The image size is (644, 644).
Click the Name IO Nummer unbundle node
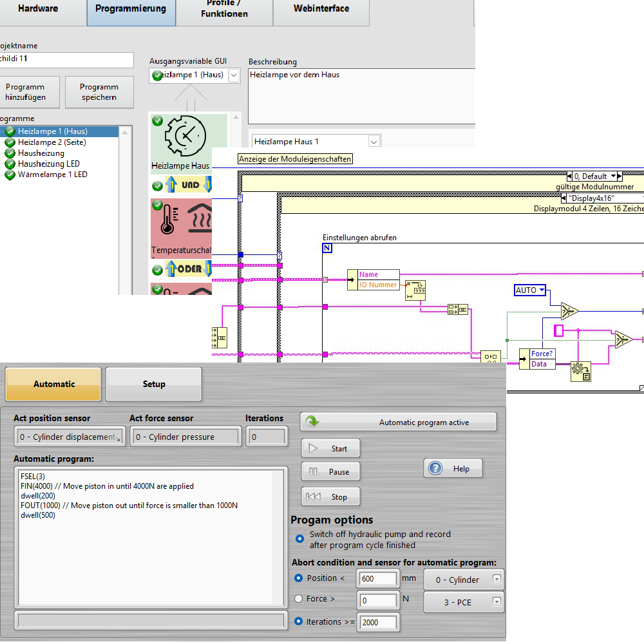pyautogui.click(x=378, y=279)
